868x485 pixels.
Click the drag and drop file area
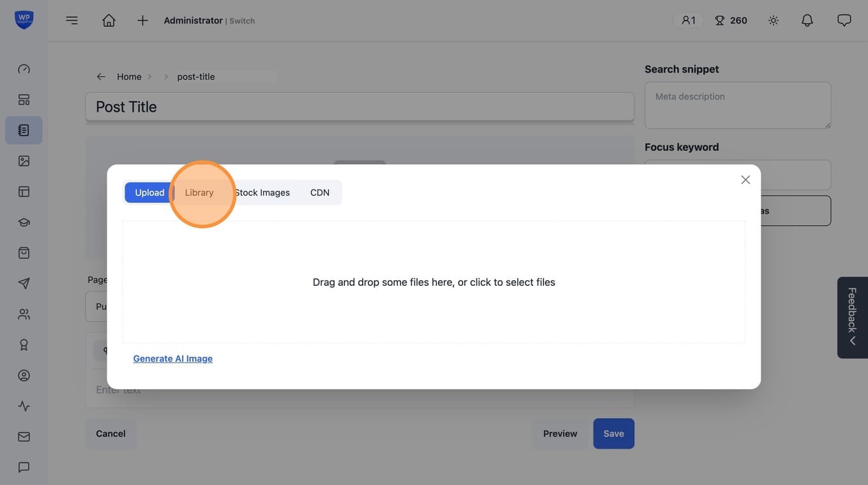click(434, 282)
